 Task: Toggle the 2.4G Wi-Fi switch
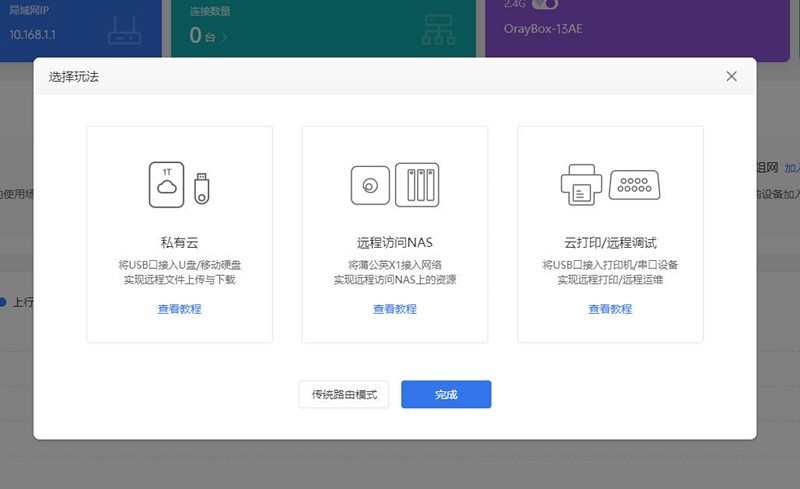coord(545,4)
